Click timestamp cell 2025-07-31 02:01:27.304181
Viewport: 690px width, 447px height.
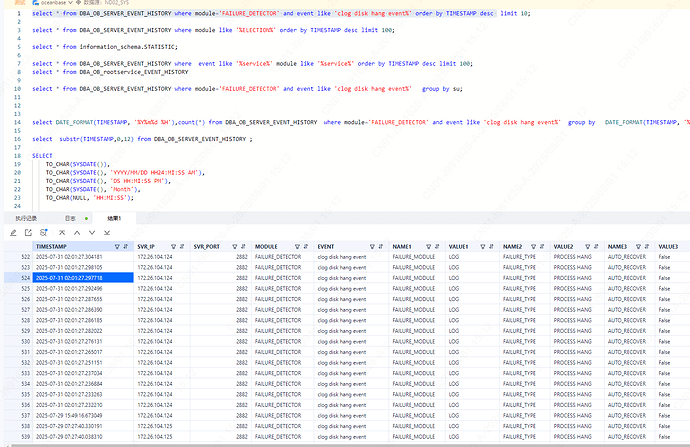[x=83, y=257]
